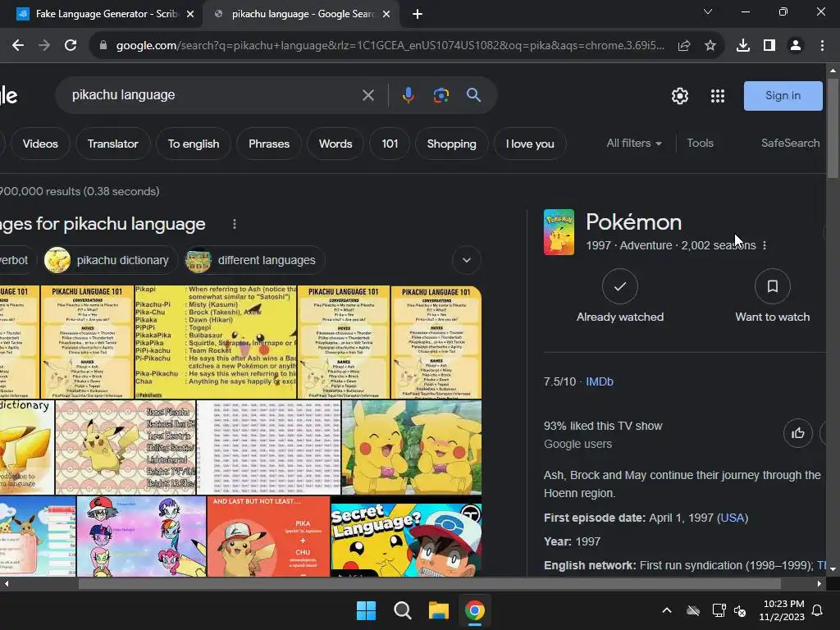Bookmark this page with the star icon

[x=710, y=46]
